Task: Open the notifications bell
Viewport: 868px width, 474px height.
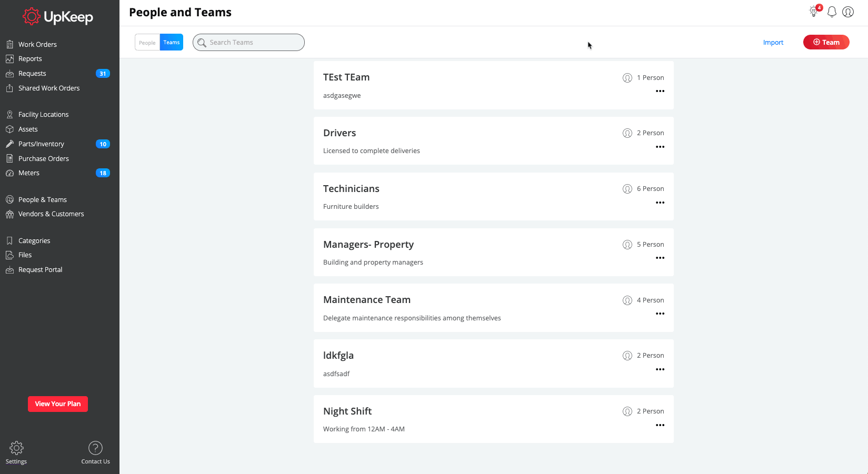Action: pyautogui.click(x=832, y=12)
